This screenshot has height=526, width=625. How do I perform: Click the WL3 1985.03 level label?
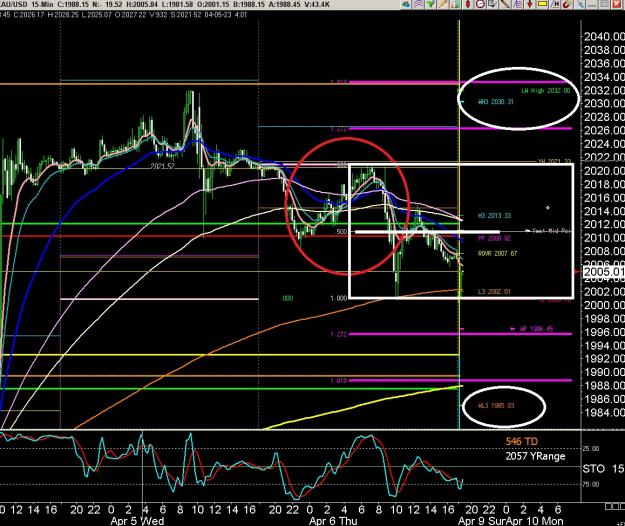click(x=496, y=406)
